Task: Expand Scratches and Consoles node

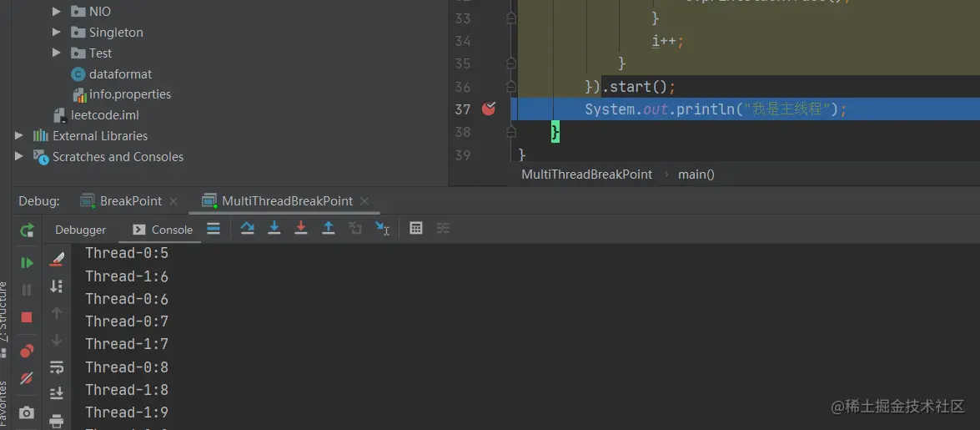Action: [x=19, y=156]
